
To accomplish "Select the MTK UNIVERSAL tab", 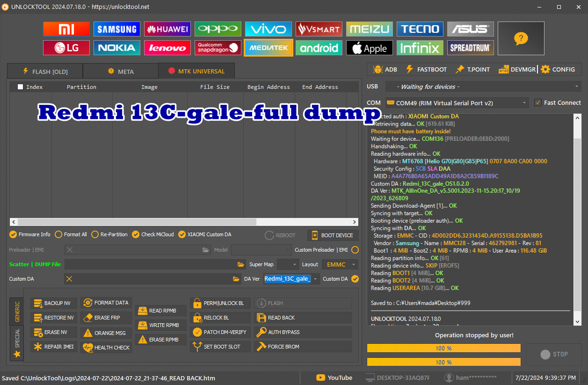I will pos(196,71).
